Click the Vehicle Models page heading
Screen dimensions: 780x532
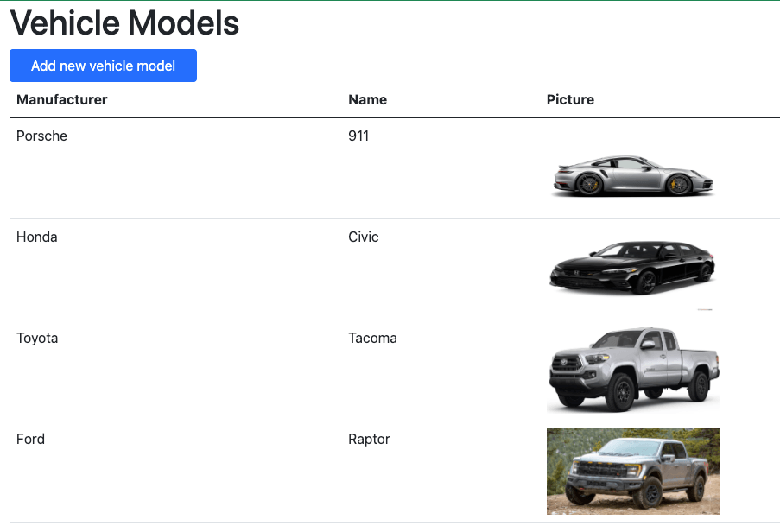click(x=124, y=22)
